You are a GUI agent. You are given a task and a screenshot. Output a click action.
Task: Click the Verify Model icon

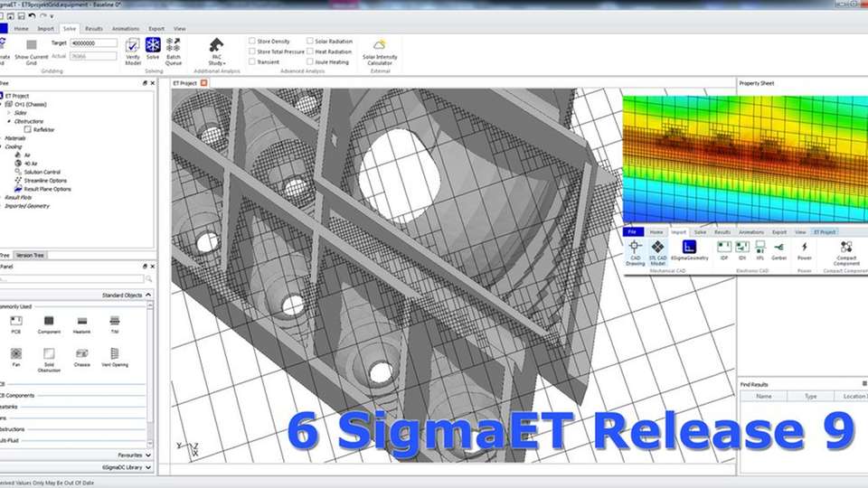pos(132,45)
